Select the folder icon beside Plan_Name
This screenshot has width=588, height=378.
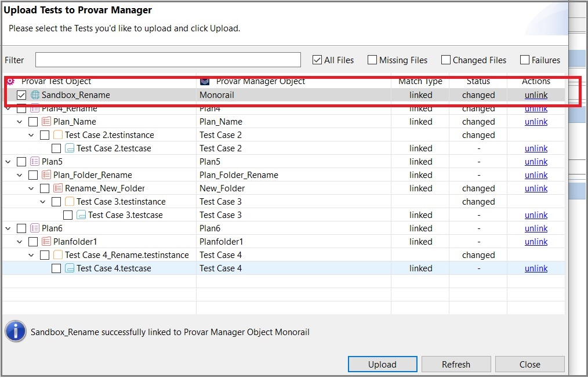(46, 122)
